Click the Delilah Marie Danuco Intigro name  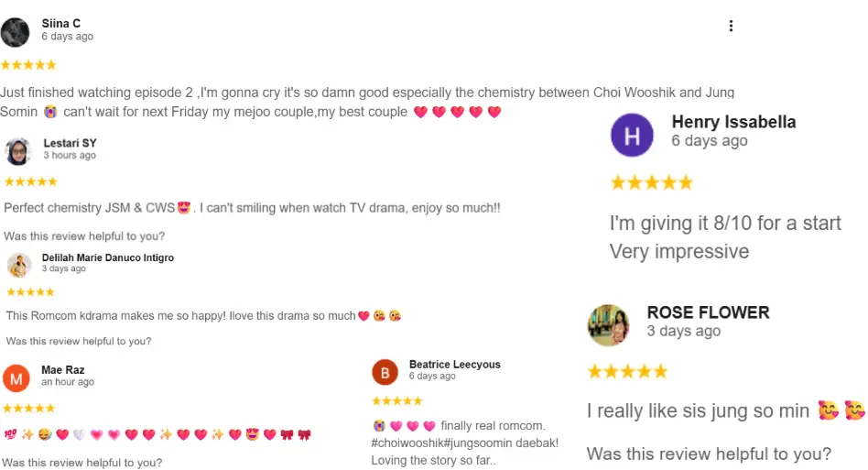point(108,257)
